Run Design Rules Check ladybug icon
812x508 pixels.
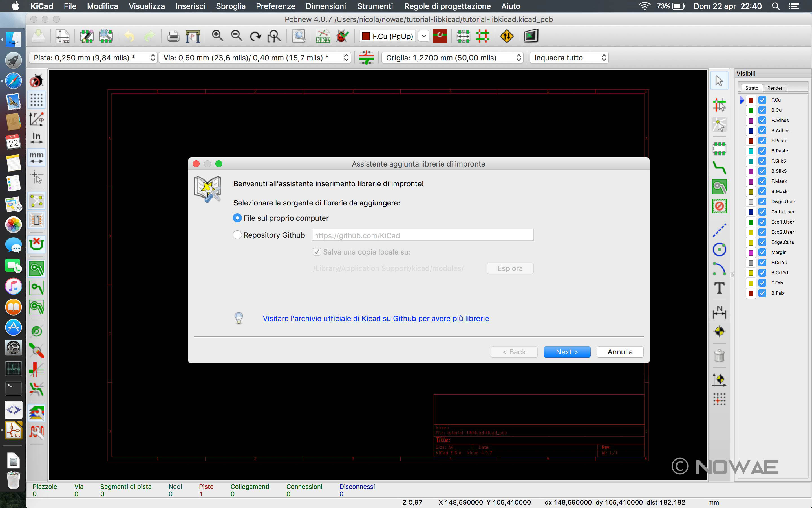(x=343, y=36)
